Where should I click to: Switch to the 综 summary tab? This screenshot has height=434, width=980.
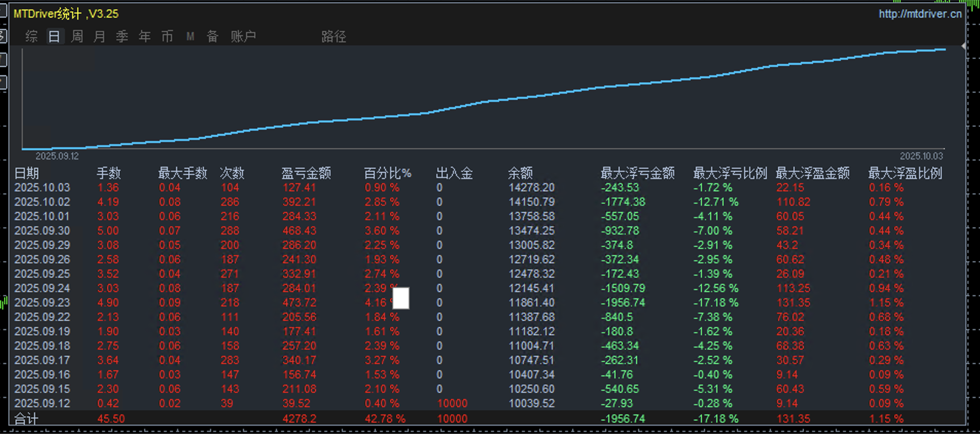coord(31,37)
